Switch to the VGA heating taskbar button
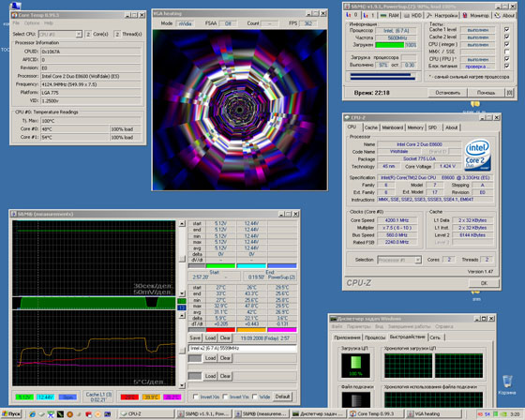The width and height of the screenshot is (525, 420). [433, 414]
